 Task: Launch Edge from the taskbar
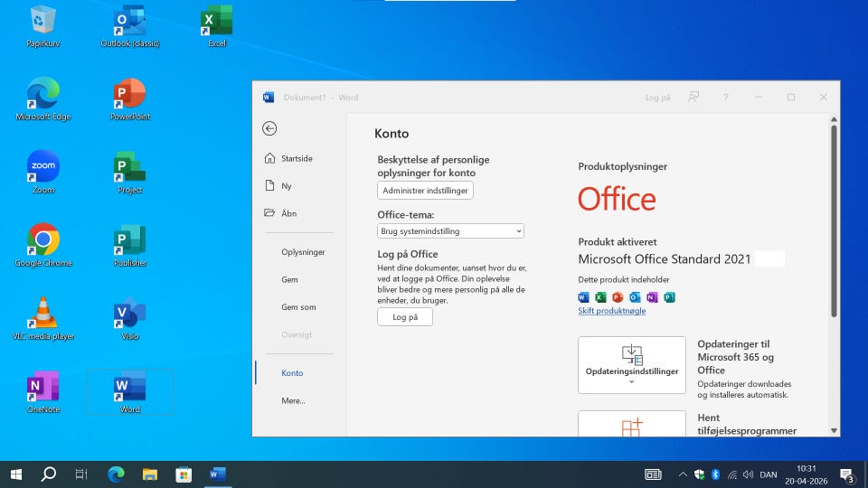pyautogui.click(x=116, y=474)
